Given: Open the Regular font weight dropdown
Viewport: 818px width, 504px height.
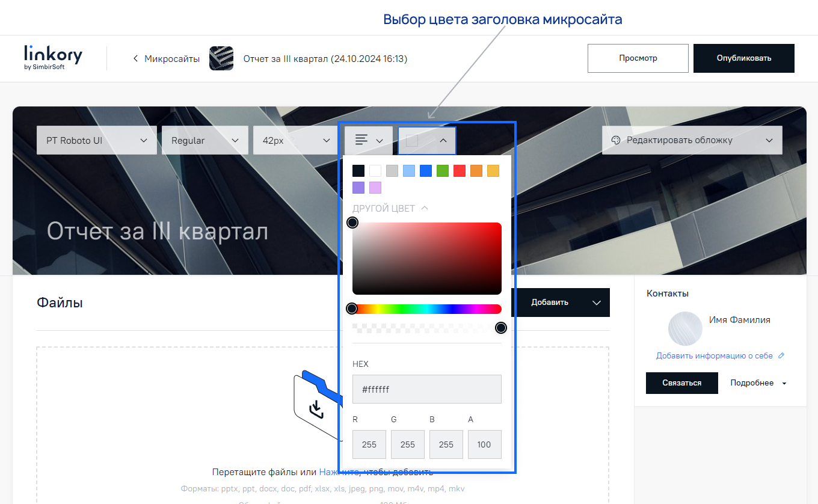Looking at the screenshot, I should [x=204, y=140].
